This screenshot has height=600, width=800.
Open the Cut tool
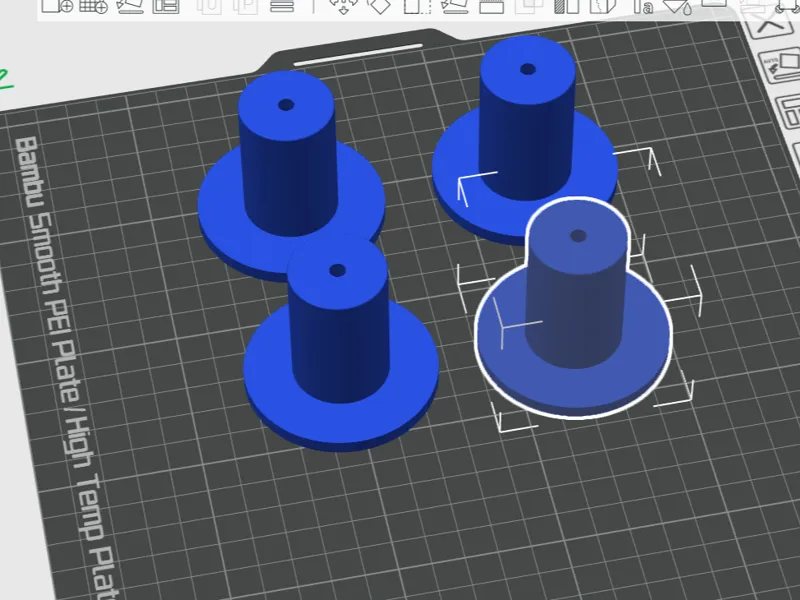click(x=491, y=6)
